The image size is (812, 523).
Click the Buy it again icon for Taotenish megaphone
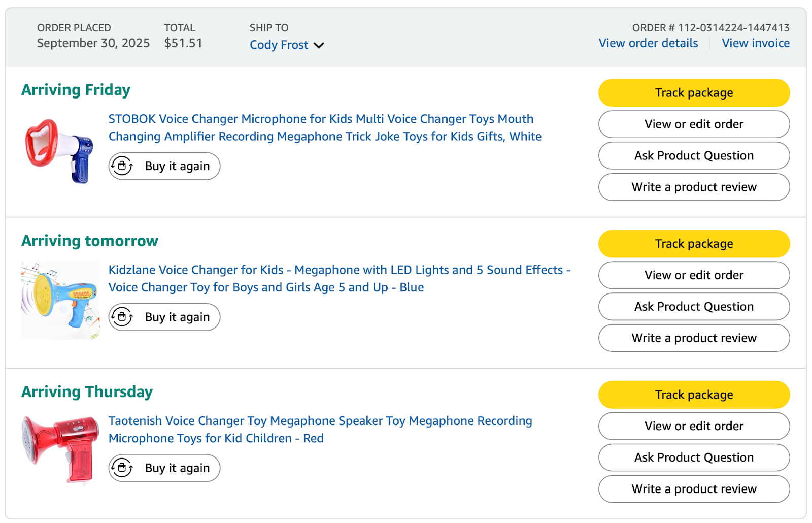[122, 468]
